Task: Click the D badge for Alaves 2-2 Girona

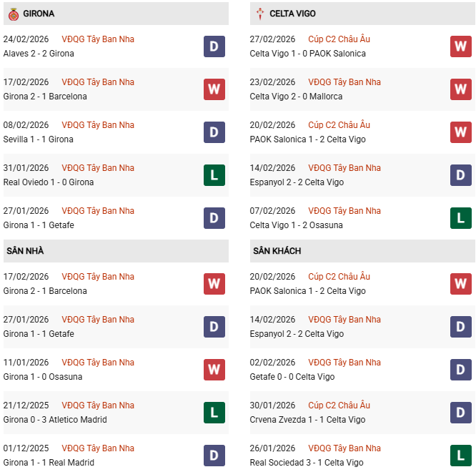Action: [x=214, y=46]
